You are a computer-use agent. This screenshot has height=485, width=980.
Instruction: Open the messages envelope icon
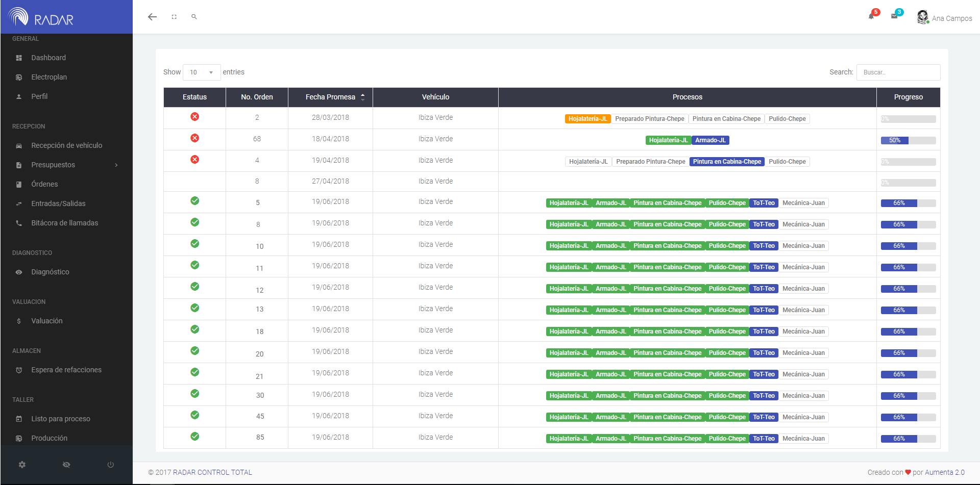[894, 16]
